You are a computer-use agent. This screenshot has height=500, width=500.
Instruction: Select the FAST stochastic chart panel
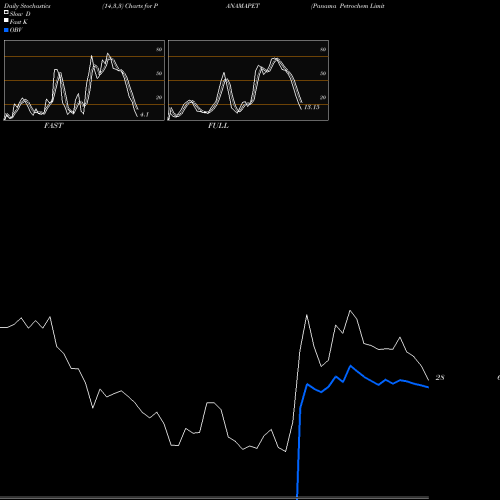[84, 80]
